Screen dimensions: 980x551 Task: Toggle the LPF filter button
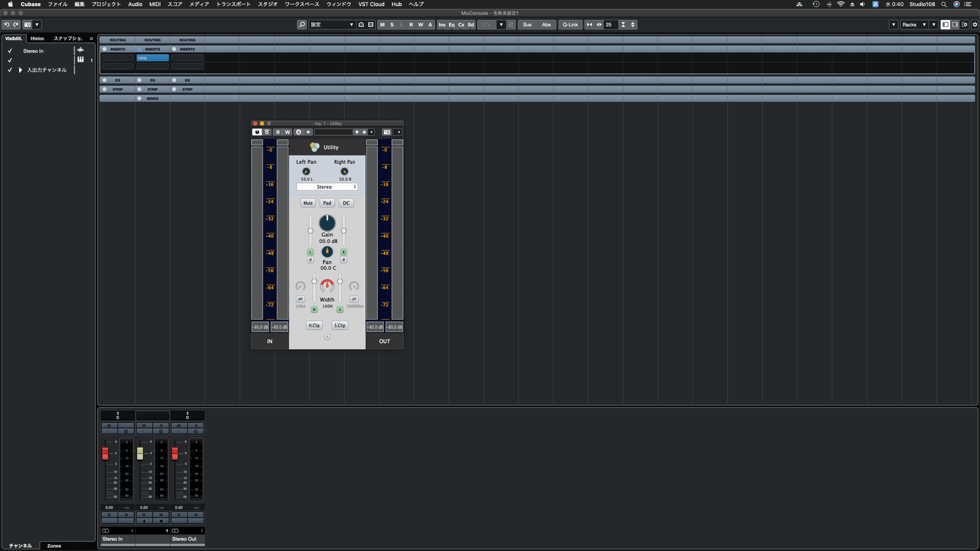354,299
